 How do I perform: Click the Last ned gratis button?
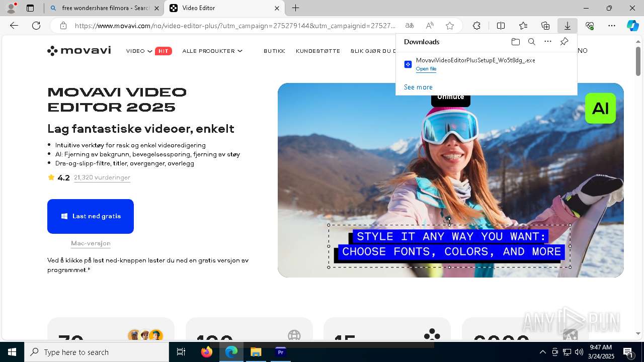(91, 216)
